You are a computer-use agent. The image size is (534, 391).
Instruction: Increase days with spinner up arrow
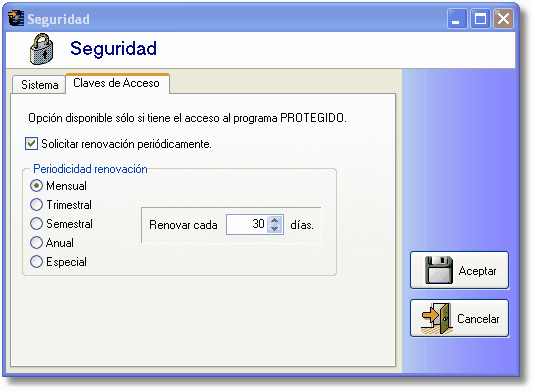274,220
